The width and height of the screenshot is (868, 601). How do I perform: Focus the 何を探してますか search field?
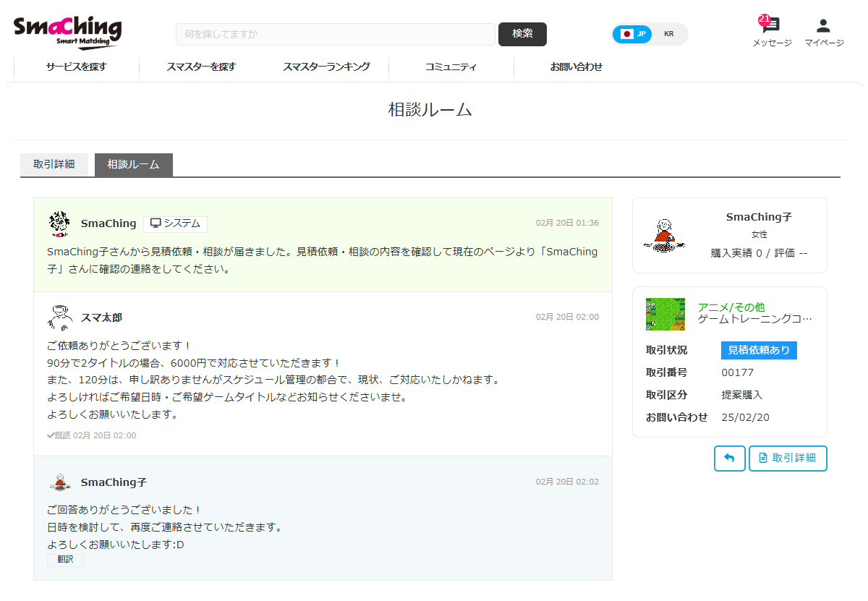(x=335, y=34)
